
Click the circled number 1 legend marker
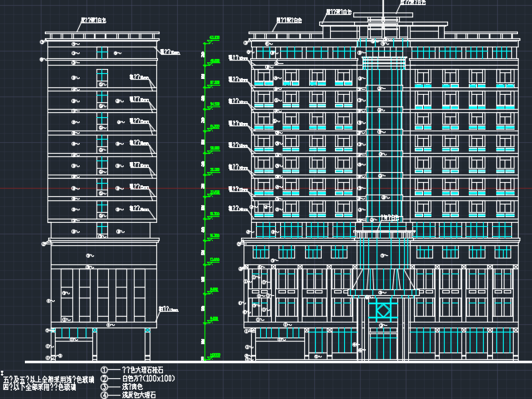click(x=105, y=370)
